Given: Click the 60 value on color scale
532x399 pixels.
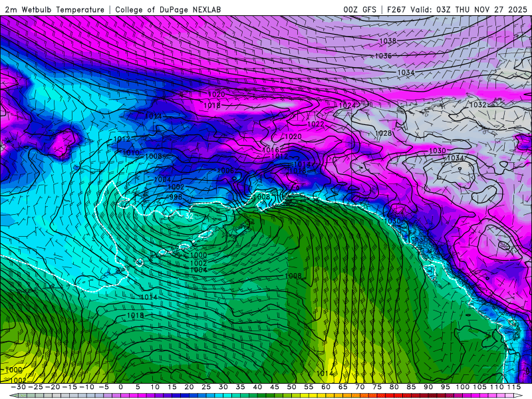Looking at the screenshot, I should coord(326,387).
